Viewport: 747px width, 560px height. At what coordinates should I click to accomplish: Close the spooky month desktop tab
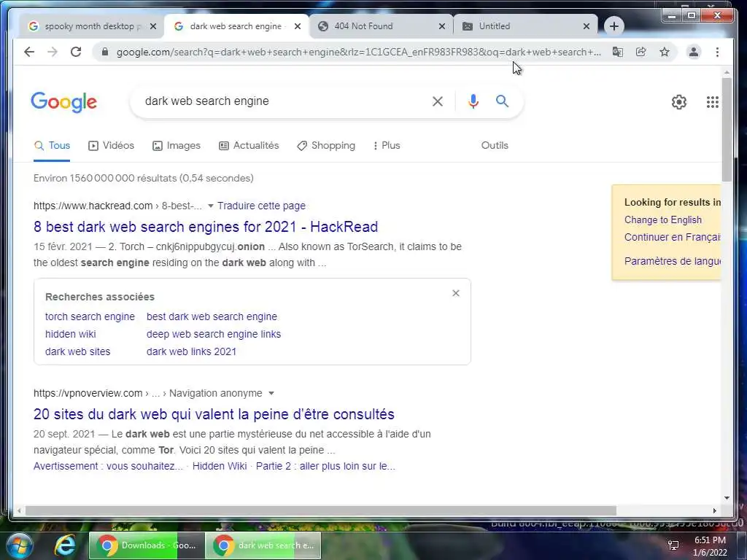click(x=153, y=26)
